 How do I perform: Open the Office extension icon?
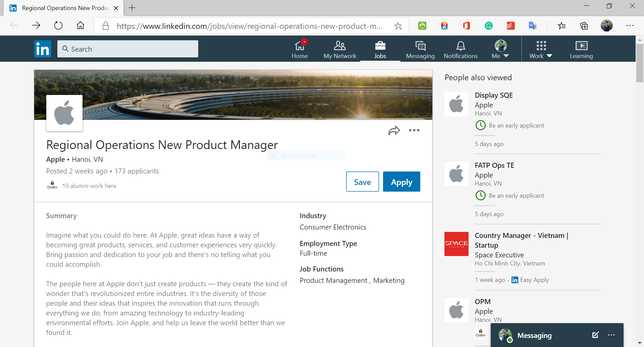[x=466, y=26]
